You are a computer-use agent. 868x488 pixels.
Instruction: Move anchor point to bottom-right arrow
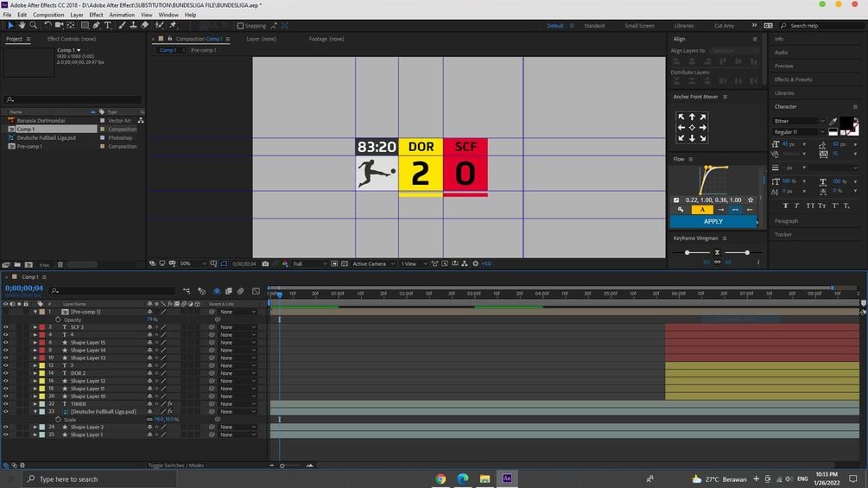click(x=702, y=138)
